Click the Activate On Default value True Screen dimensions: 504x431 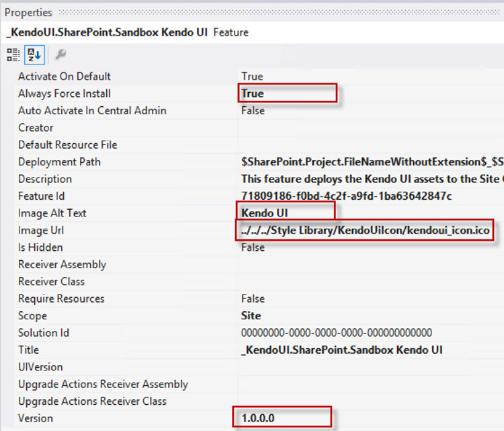pos(252,77)
